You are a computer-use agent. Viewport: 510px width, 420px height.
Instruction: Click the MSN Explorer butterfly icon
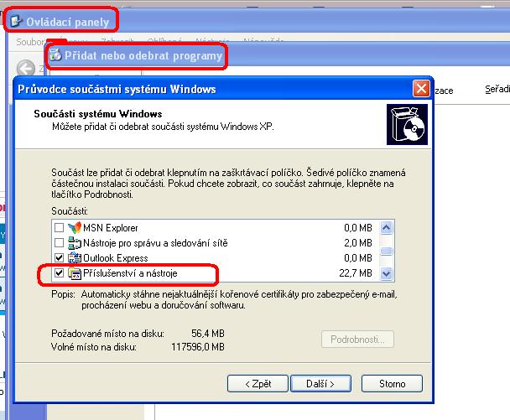click(75, 227)
